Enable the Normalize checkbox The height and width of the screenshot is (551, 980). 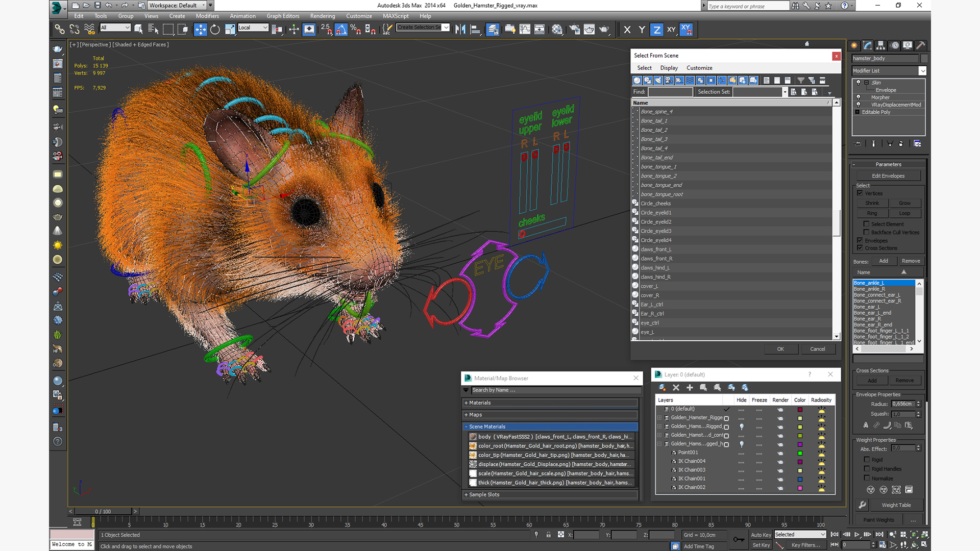[x=867, y=478]
